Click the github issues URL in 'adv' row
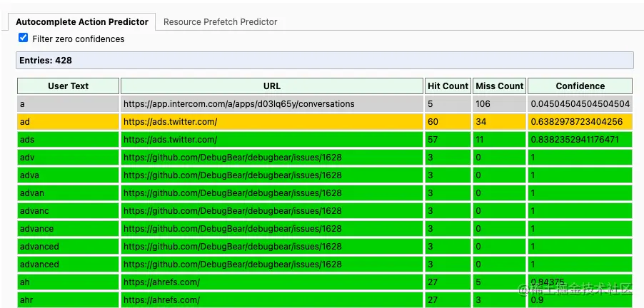This screenshot has width=644, height=308. click(272, 158)
